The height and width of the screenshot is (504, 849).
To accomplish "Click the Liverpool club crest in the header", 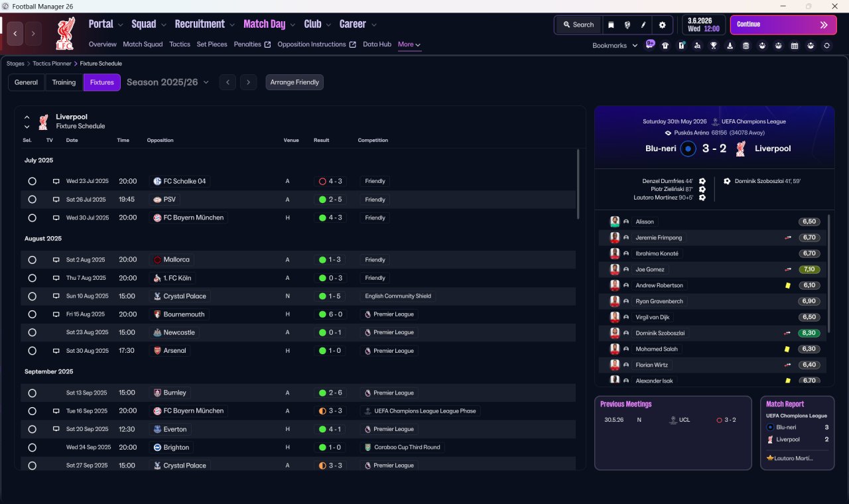I will coord(65,33).
